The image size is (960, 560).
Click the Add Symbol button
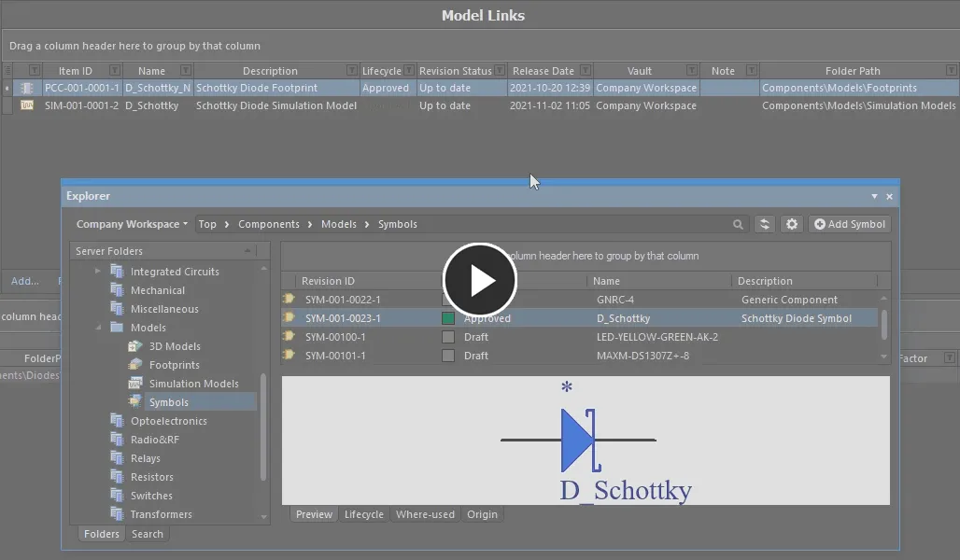coord(849,224)
